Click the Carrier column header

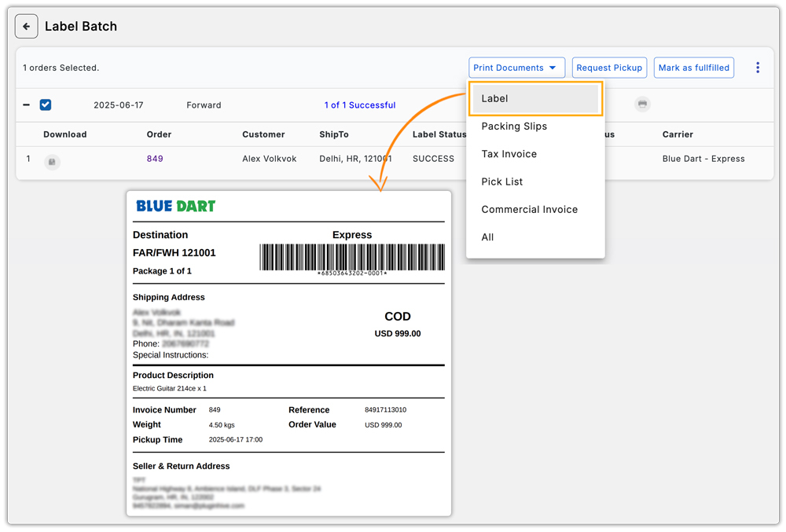pos(678,134)
